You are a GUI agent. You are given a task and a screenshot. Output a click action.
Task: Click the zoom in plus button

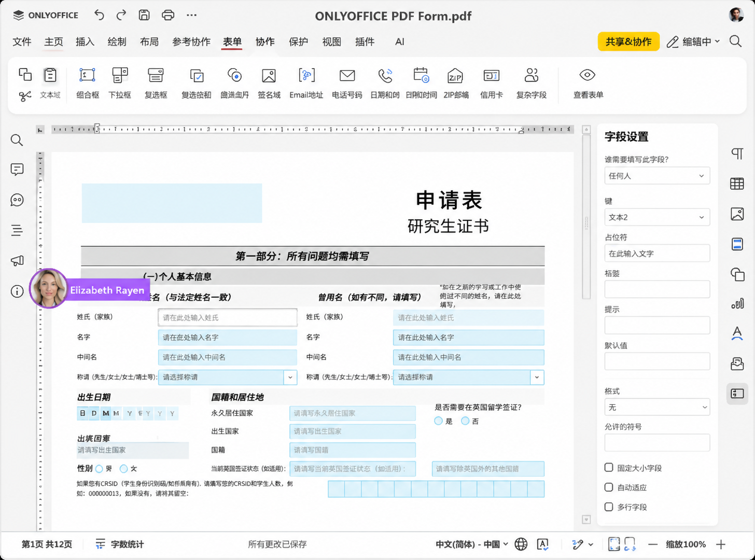coord(721,544)
